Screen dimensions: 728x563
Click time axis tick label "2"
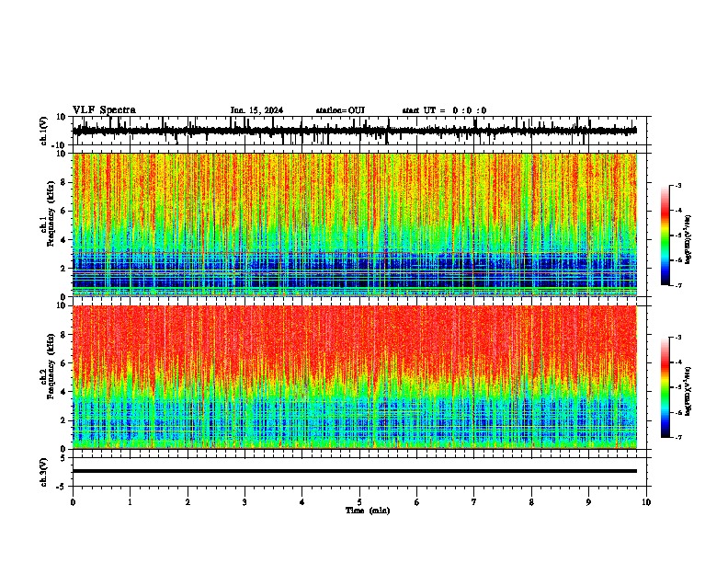[x=188, y=502]
